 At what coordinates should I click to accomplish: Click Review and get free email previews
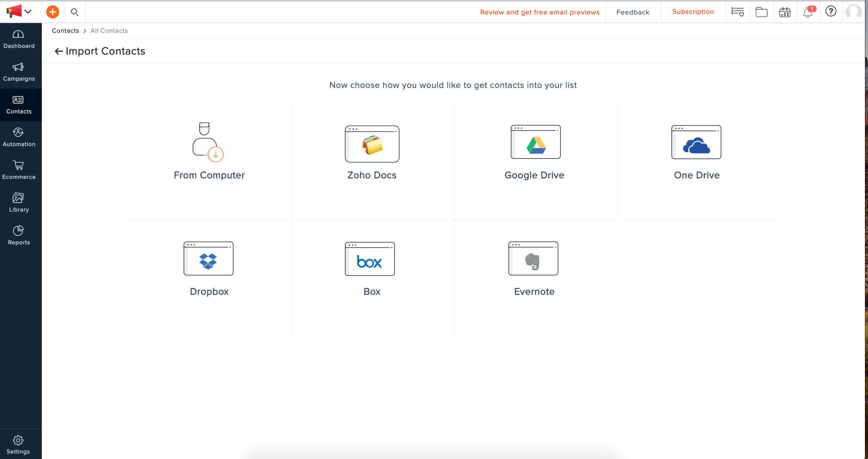(x=539, y=12)
